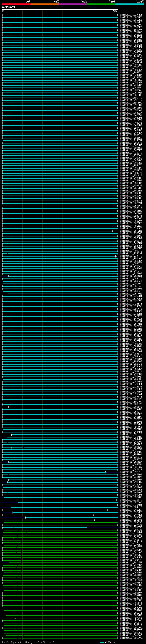Click the Large gaps legend text
The width and height of the screenshot is (146, 644).
click(x=28, y=642)
